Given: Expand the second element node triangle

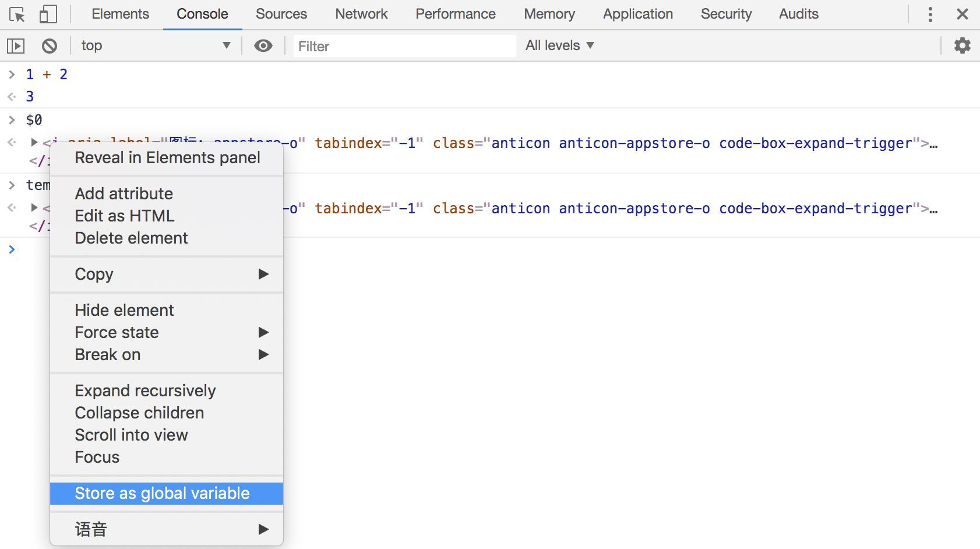Looking at the screenshot, I should coord(34,207).
